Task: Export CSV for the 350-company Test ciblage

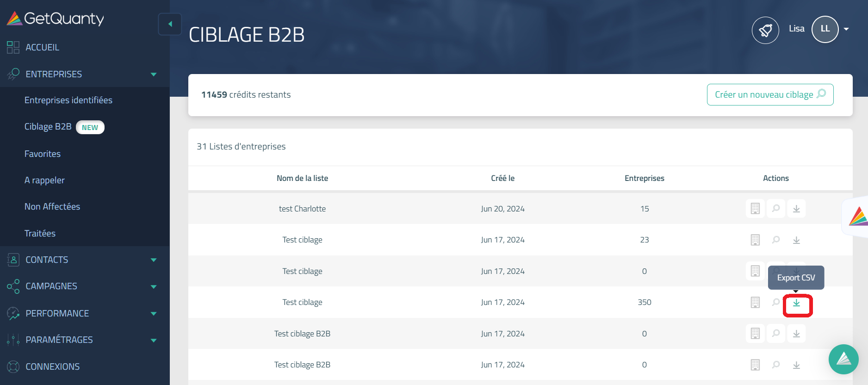Action: point(796,303)
